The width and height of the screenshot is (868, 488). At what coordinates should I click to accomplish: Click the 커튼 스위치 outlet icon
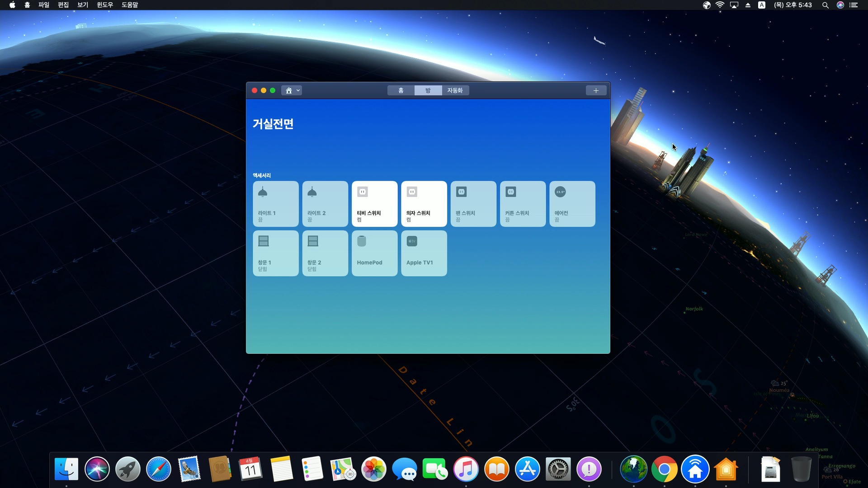[511, 192]
